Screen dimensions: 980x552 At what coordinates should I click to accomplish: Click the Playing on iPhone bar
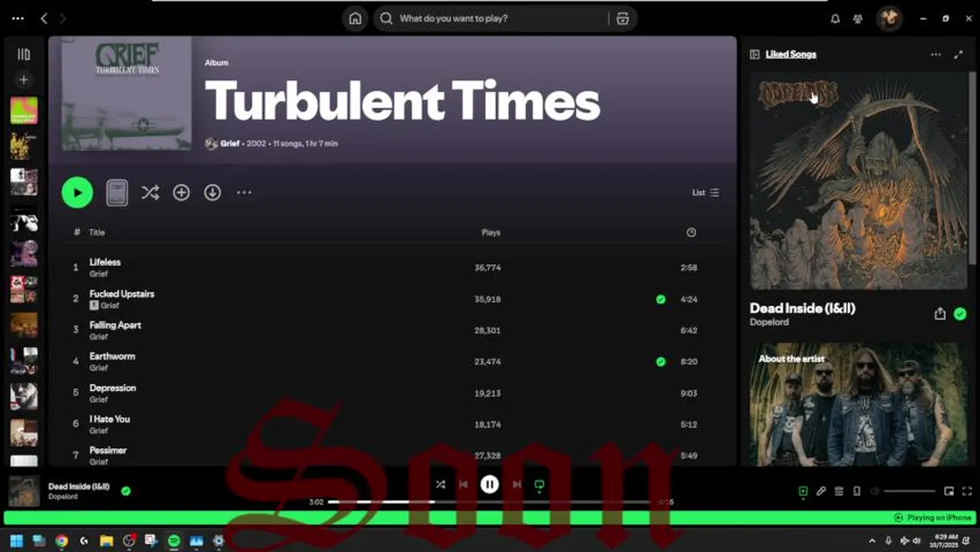489,517
